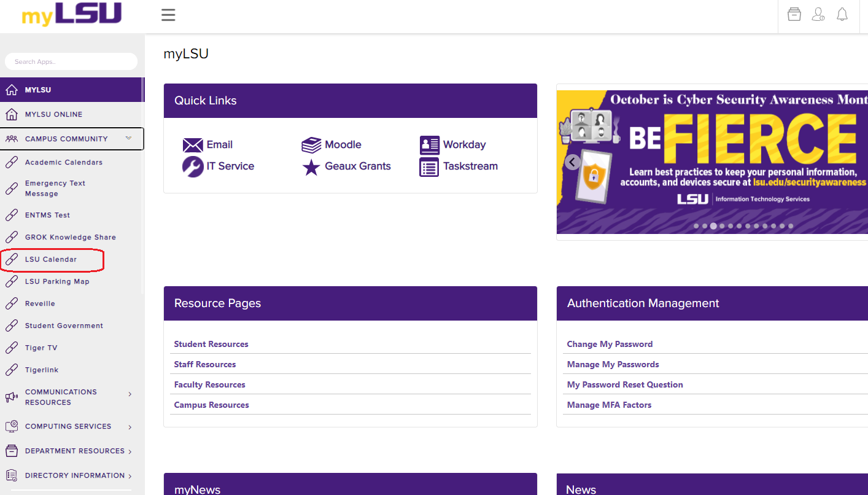This screenshot has width=868, height=495.
Task: Open GROK Knowledge Share sidebar item
Action: [72, 237]
